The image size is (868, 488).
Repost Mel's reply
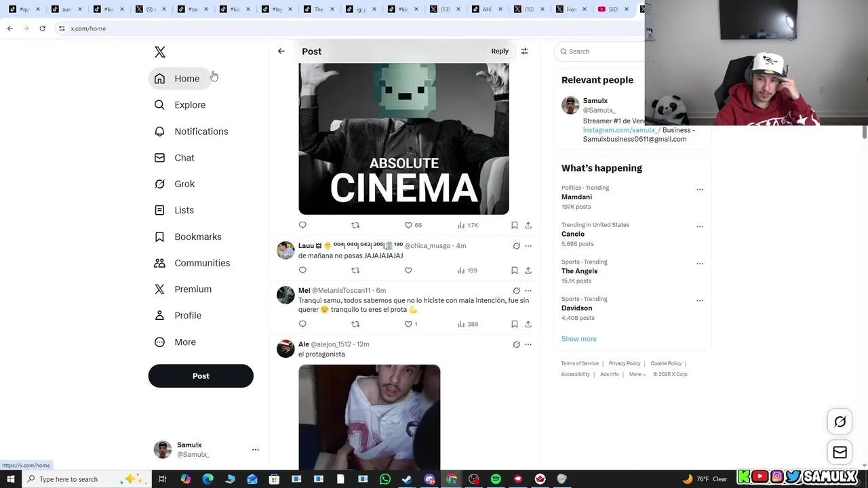coord(355,324)
